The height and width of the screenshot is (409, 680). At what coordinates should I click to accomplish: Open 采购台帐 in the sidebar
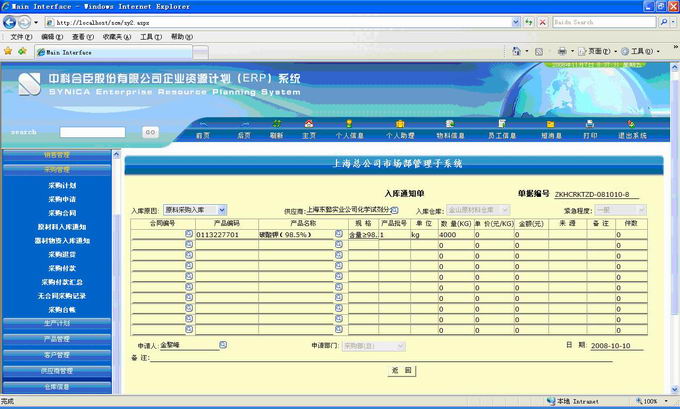(x=62, y=310)
